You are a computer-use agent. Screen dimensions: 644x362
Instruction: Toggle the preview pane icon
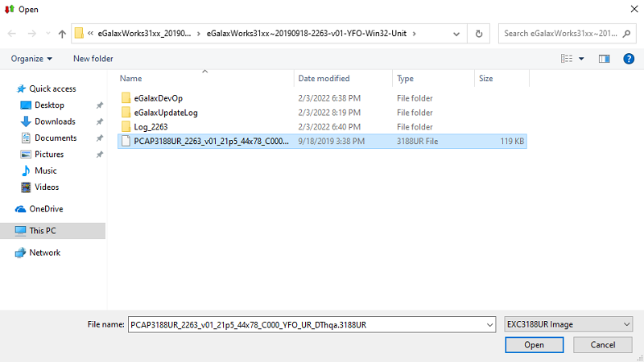605,59
